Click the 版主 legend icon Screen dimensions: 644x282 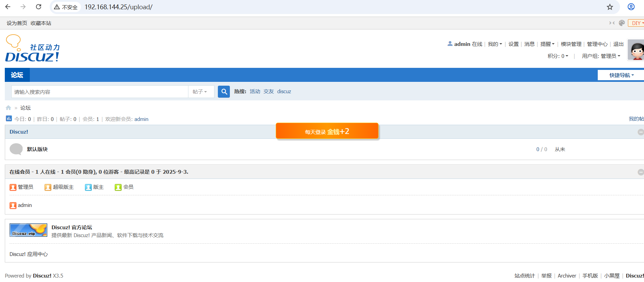[x=88, y=187]
